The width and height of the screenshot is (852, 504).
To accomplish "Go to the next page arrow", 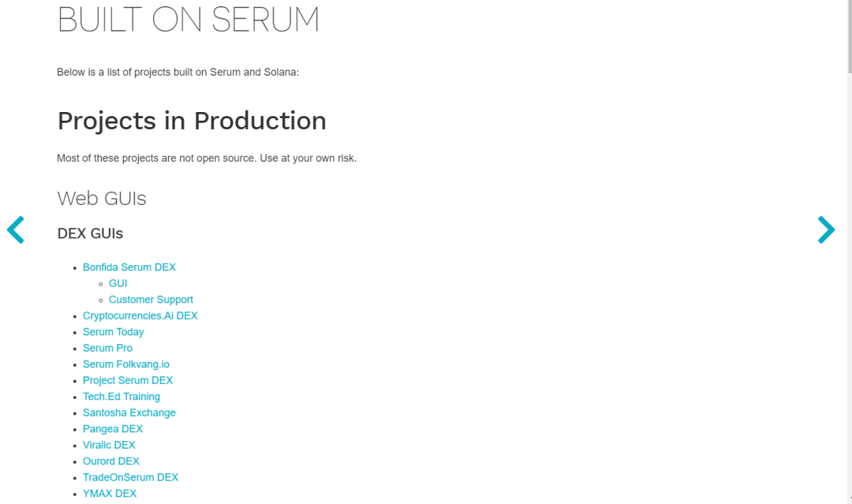I will (x=825, y=230).
